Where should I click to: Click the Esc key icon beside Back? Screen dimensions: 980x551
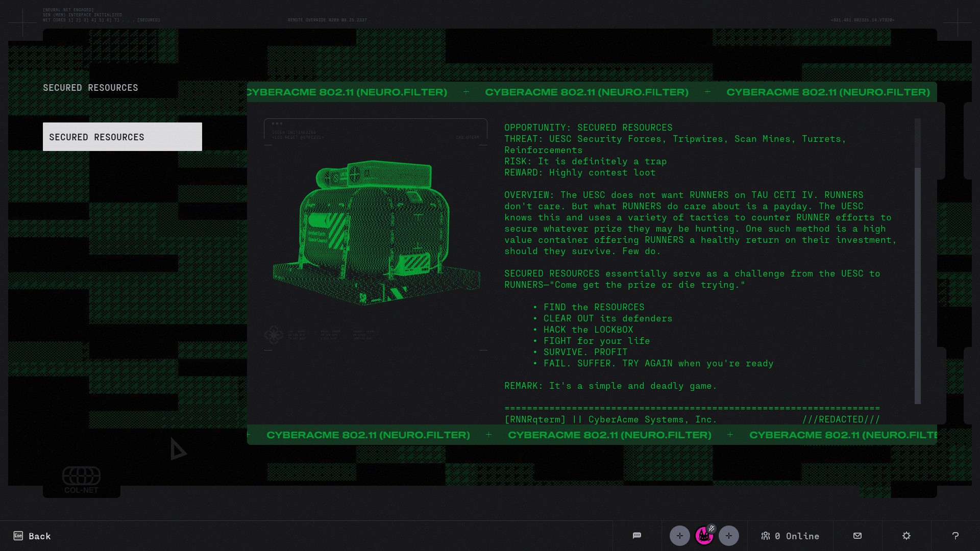18,536
